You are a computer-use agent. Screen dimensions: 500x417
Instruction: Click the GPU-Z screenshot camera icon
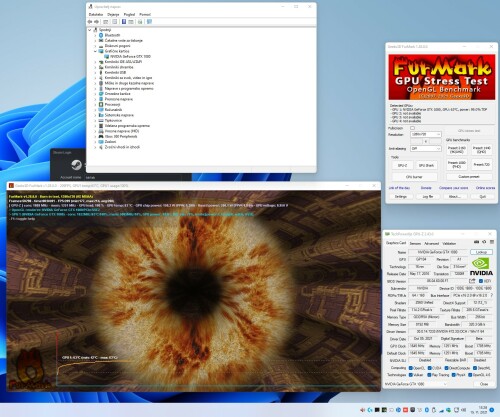476,242
